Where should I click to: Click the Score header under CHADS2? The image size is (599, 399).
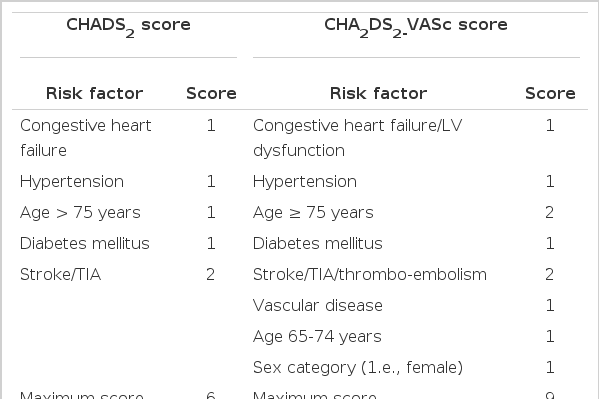211,93
